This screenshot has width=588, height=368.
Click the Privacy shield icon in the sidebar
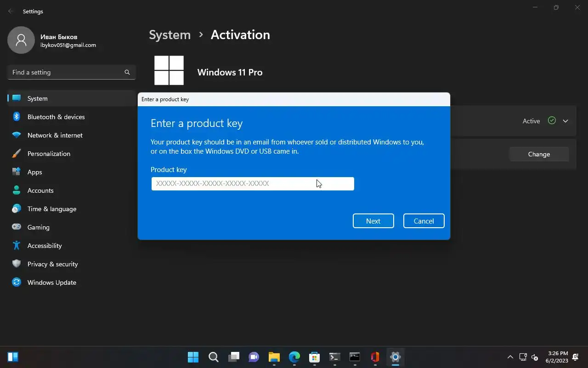[x=17, y=264]
